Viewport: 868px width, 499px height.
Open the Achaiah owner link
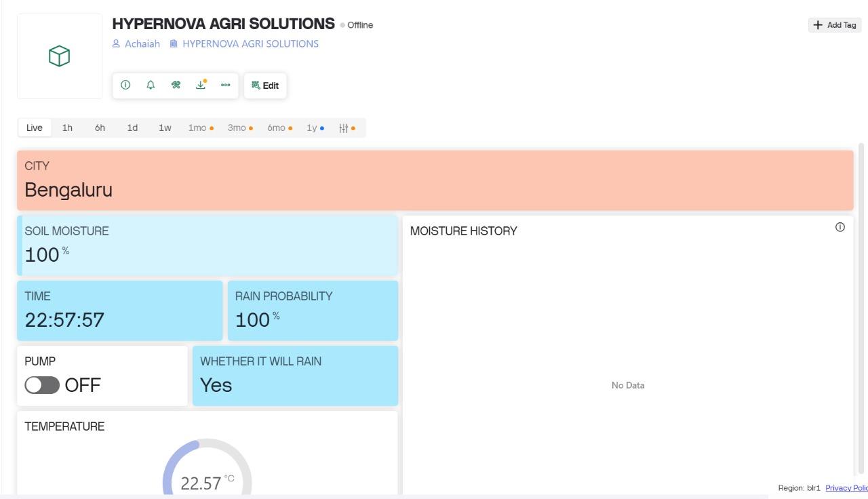click(136, 44)
